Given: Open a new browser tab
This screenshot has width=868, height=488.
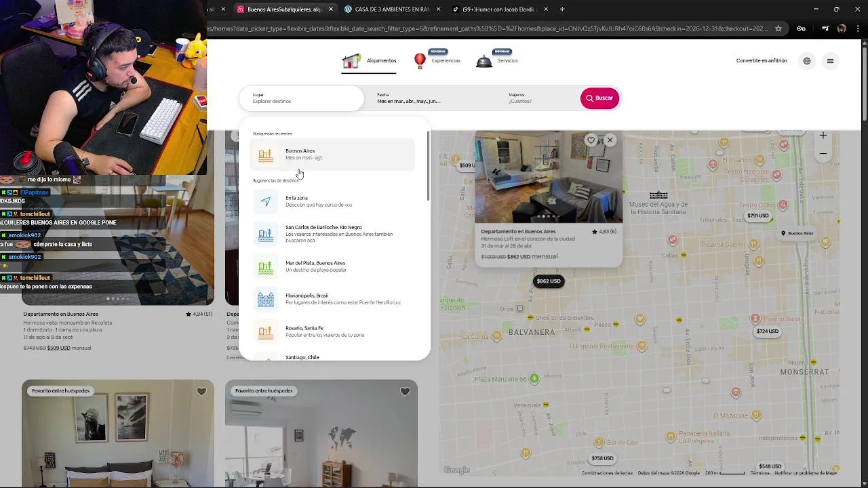Looking at the screenshot, I should pyautogui.click(x=562, y=9).
